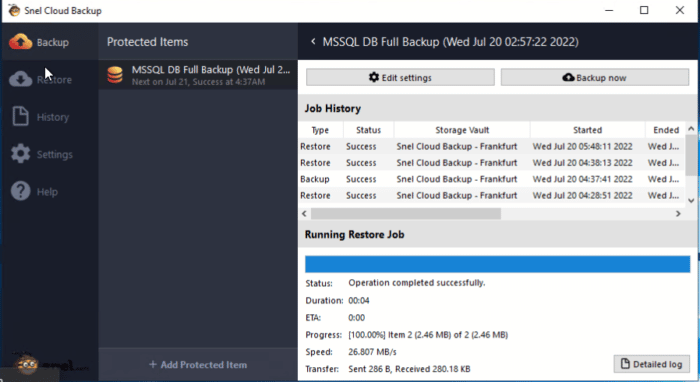Click Add Protected Item
Viewport: 700px width, 382px height.
[198, 365]
